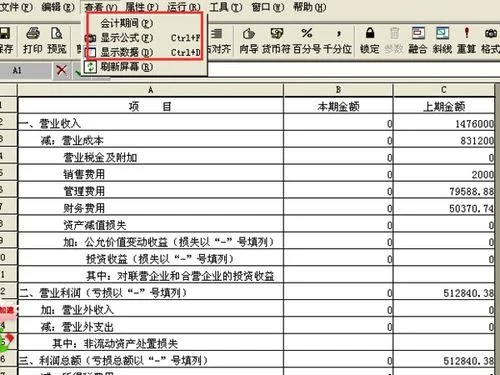500x375 pixels.
Task: Click the 上期金额 header cell
Action: tap(444, 106)
